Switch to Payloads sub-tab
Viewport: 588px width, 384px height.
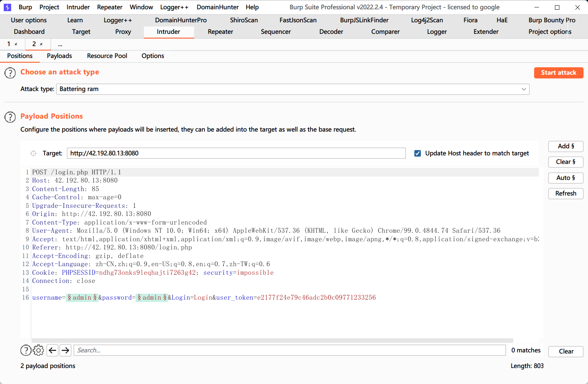59,56
